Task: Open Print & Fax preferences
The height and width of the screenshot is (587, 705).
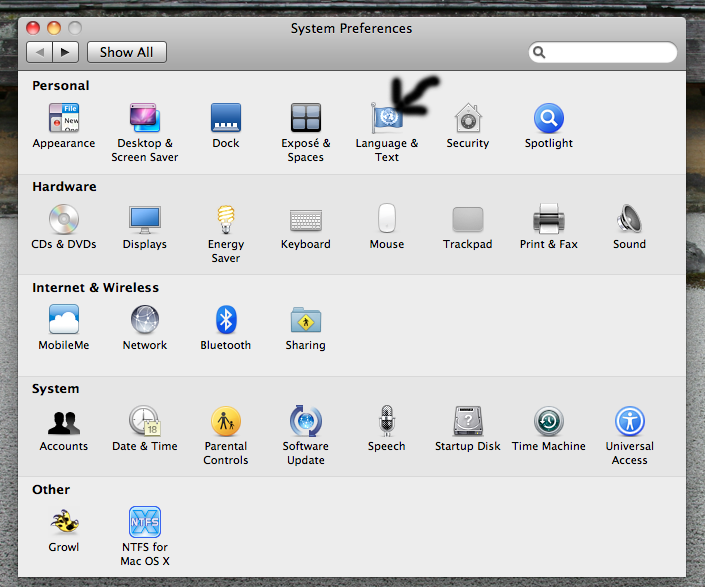Action: (549, 219)
